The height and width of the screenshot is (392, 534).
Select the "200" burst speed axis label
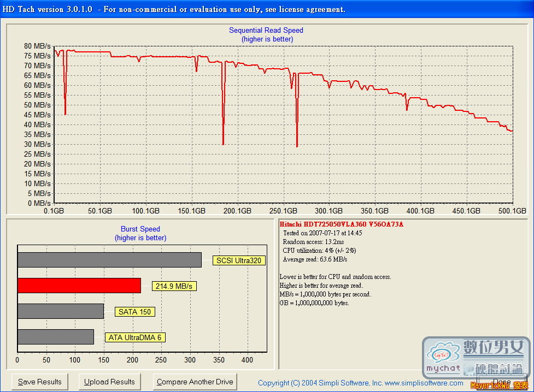coord(132,360)
